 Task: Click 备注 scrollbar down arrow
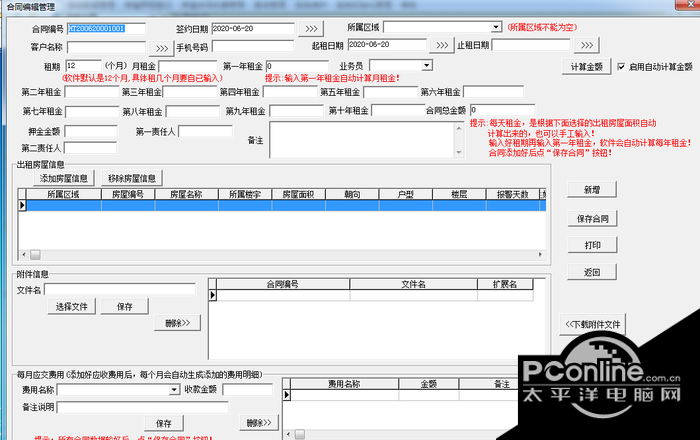pos(458,153)
